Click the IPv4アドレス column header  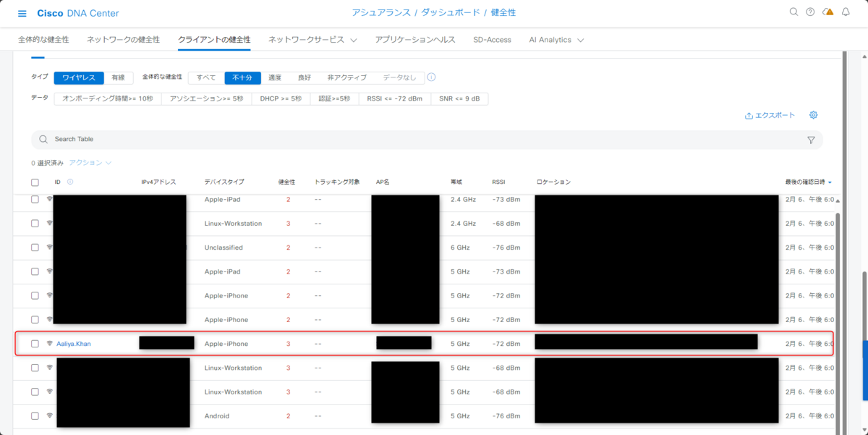[x=158, y=182]
